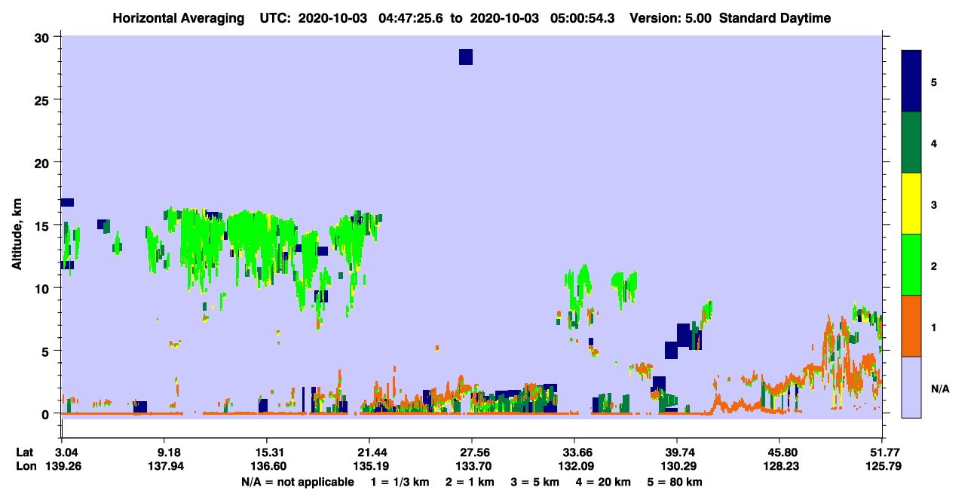Click the lavender N/A colorbar segment
Viewport: 980px width, 503px height.
coord(911,387)
